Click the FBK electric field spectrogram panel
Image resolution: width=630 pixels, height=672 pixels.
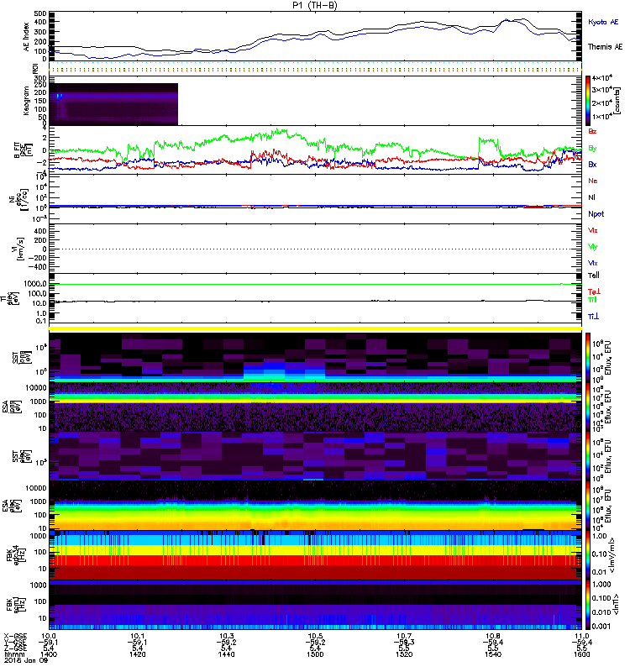(315, 555)
